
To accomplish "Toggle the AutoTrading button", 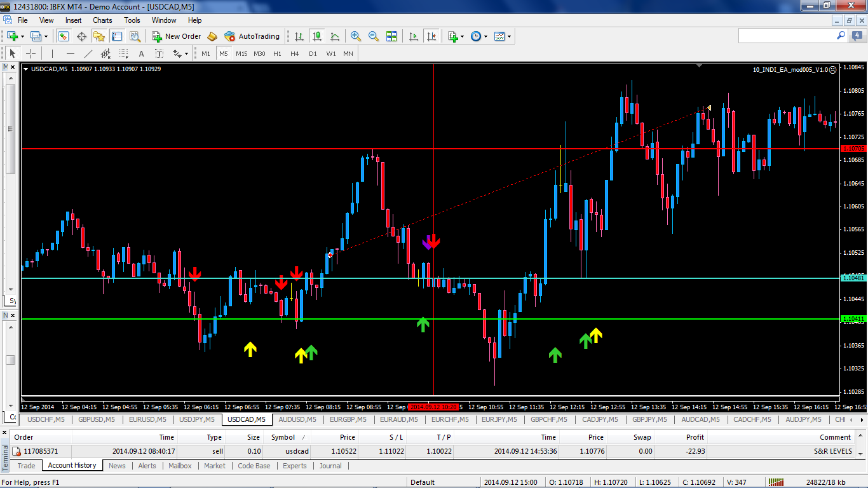I will [x=252, y=36].
